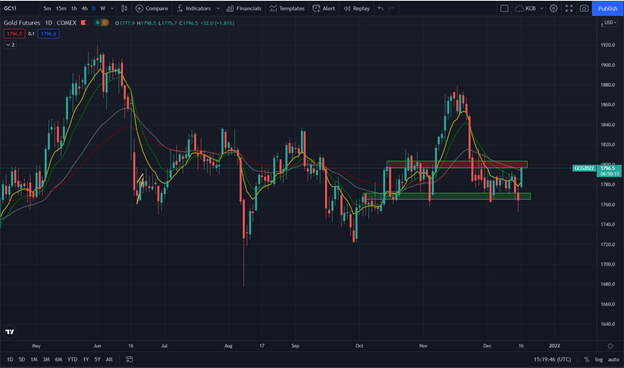Switch to the 15m timeframe
The image size is (624, 368).
(x=61, y=8)
